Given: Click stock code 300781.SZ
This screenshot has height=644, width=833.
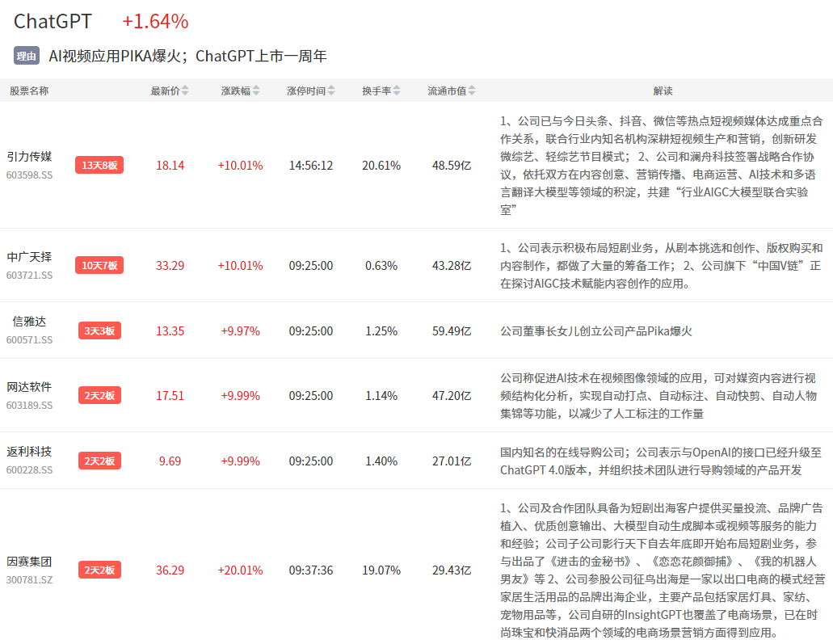Looking at the screenshot, I should point(29,579).
